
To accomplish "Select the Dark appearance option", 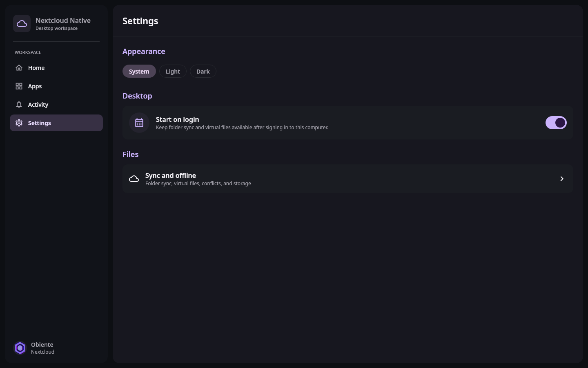I will click(x=203, y=71).
